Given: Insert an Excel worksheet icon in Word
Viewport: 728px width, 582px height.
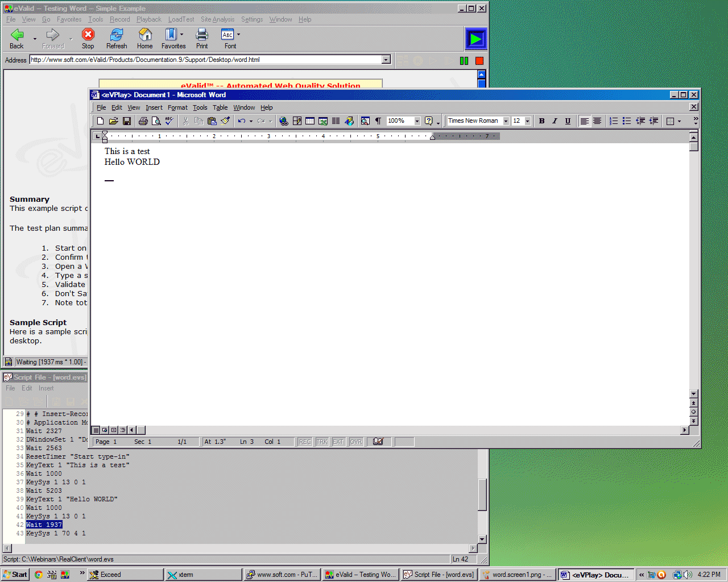Looking at the screenshot, I should (x=323, y=121).
